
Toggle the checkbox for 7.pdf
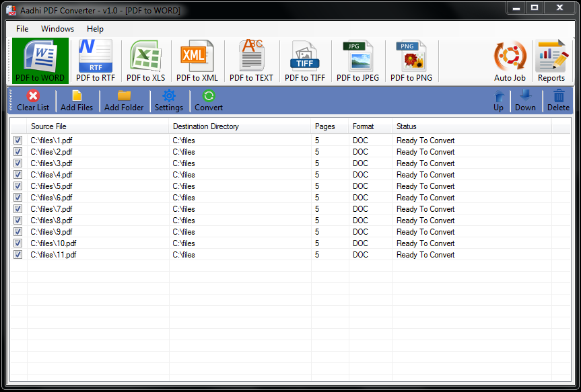pyautogui.click(x=18, y=208)
